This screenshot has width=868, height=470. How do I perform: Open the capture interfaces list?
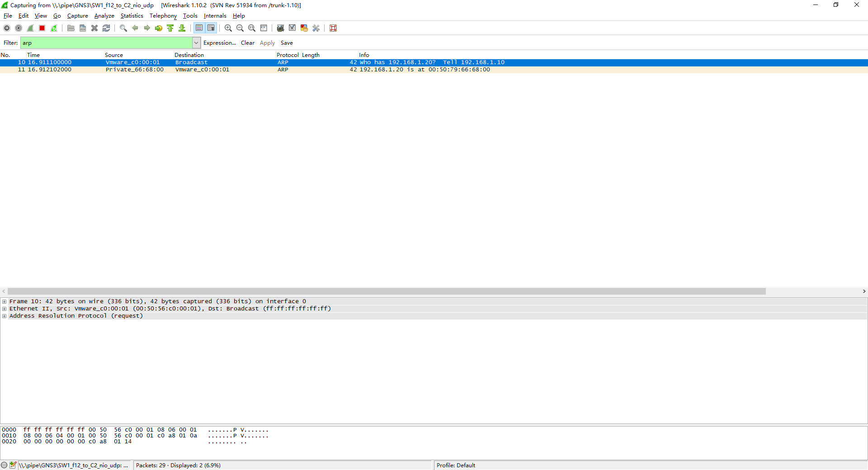point(7,28)
